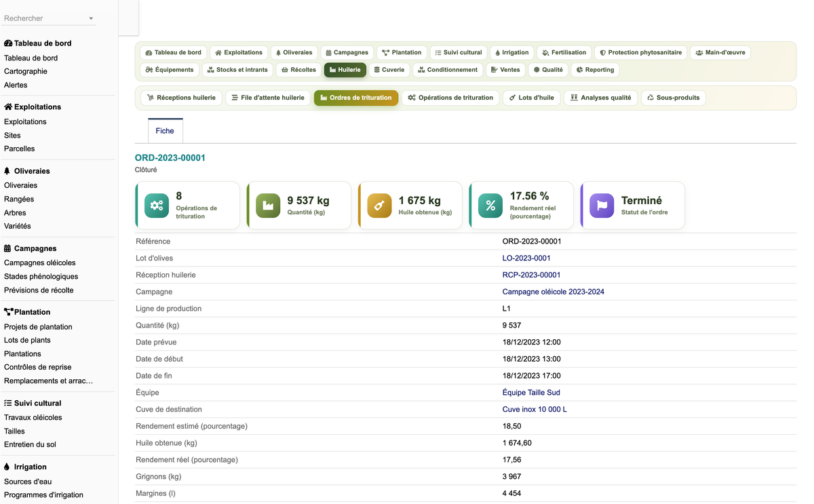Switch to Réceptions huilerie submenu
Screen dimensions: 814x504
[181, 98]
